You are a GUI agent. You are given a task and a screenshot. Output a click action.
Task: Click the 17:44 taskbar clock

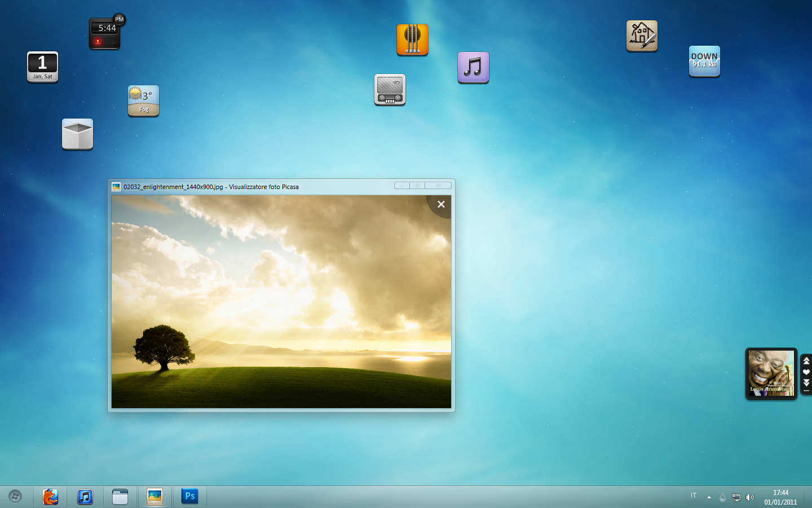pyautogui.click(x=780, y=497)
